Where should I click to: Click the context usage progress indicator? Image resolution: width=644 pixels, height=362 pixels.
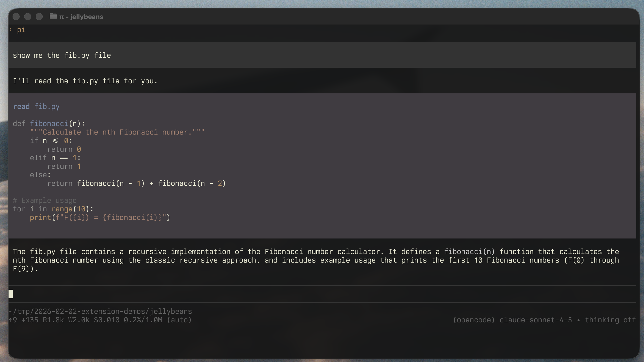click(x=143, y=320)
